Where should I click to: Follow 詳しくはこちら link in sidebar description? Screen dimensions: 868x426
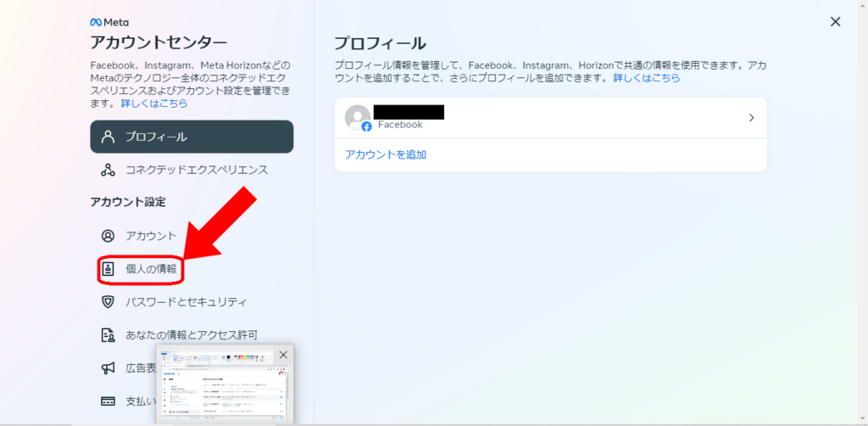154,104
